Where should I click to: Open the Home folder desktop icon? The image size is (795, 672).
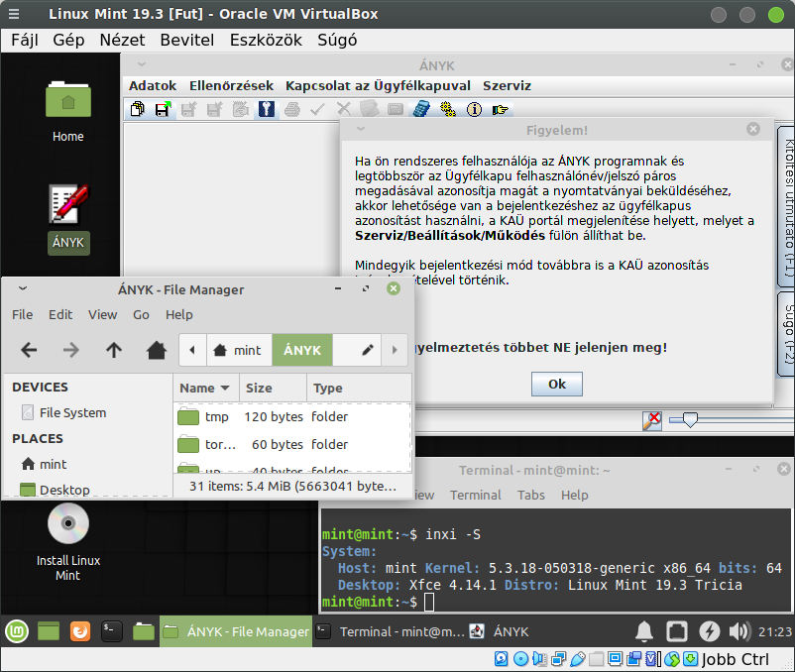68,99
